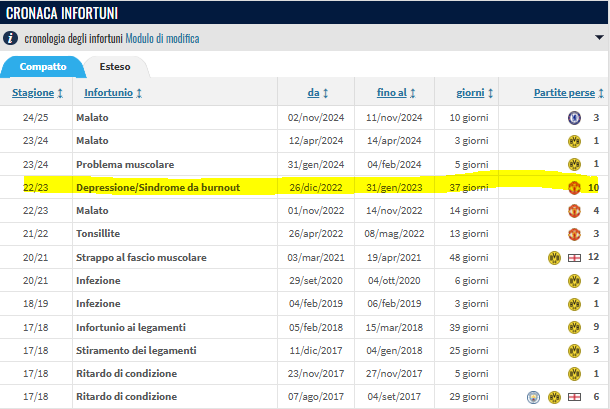Click the Dortmund crest in 12/apr/2024 row

(x=574, y=141)
